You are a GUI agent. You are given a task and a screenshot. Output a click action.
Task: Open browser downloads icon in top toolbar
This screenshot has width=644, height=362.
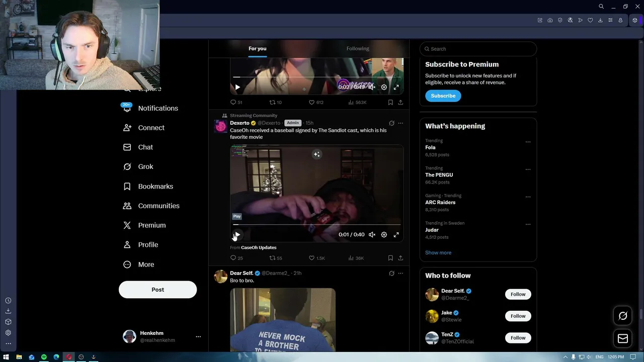(x=600, y=20)
